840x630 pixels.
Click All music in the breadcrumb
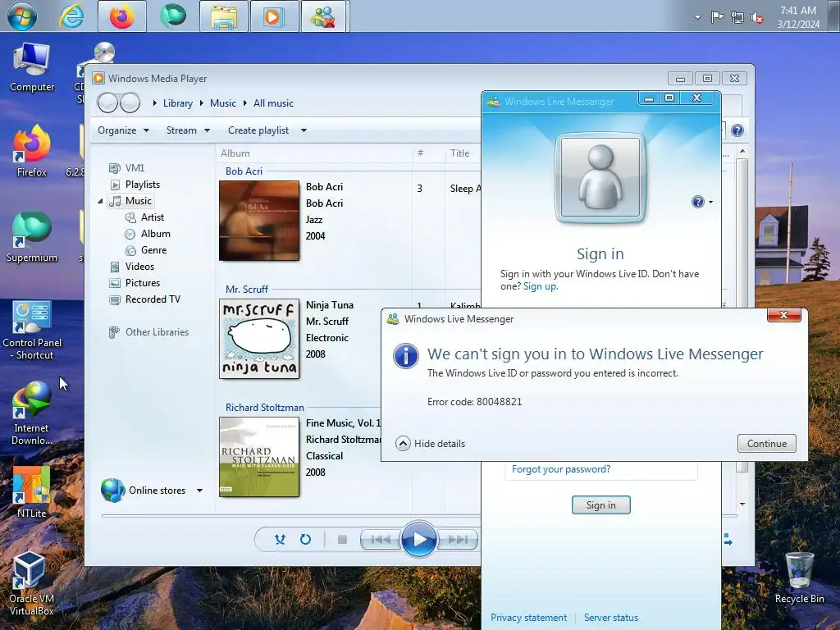click(273, 103)
